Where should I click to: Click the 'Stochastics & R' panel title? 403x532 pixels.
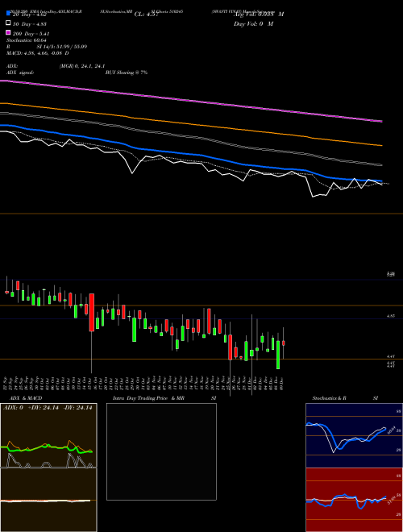click(x=329, y=398)
